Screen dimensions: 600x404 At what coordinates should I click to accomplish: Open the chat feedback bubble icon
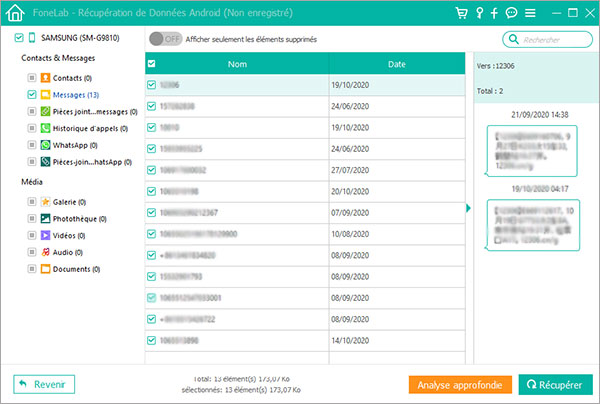coord(511,13)
